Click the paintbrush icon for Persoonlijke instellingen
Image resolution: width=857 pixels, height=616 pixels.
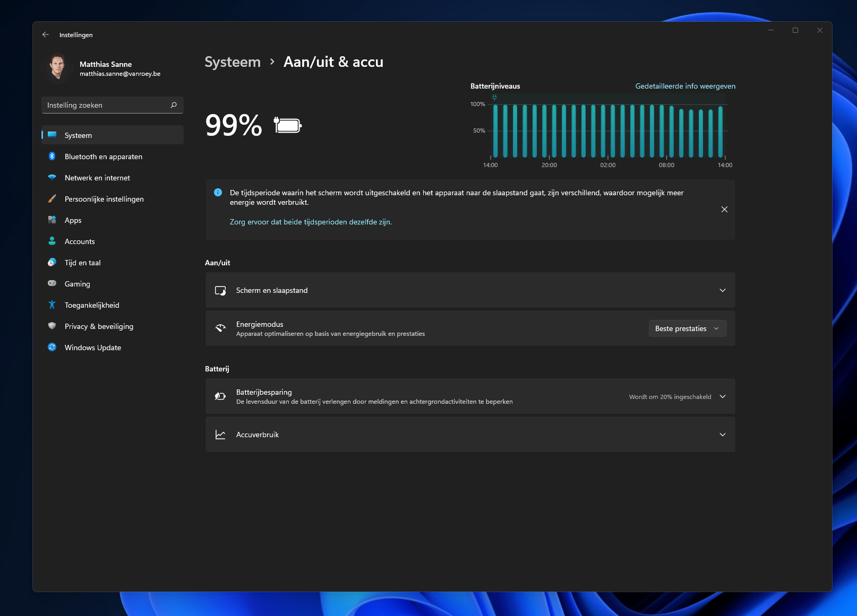52,198
